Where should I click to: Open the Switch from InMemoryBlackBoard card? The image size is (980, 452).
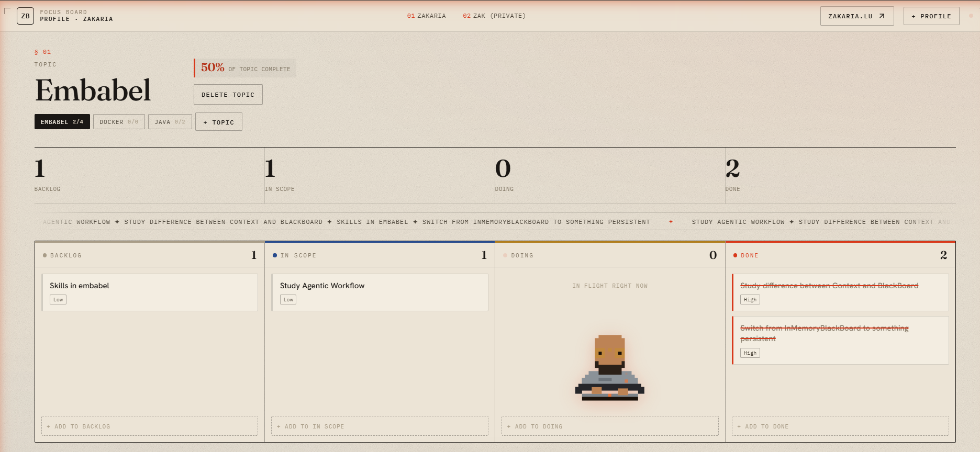tap(840, 340)
